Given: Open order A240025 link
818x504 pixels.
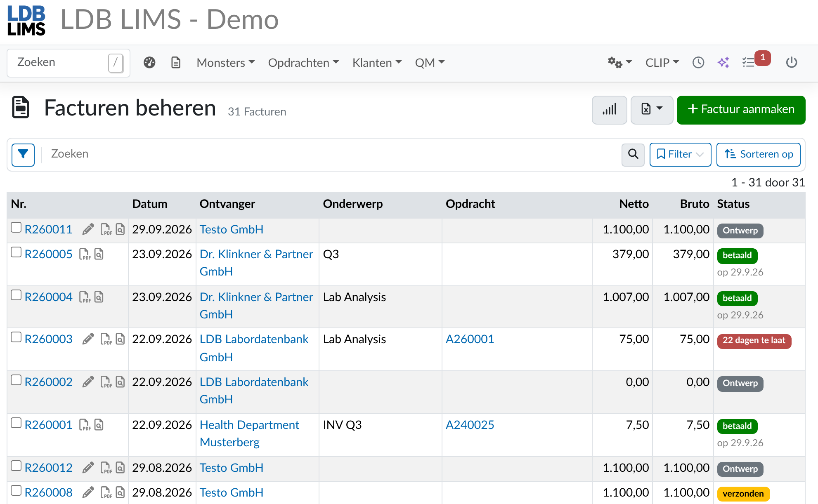Looking at the screenshot, I should [470, 425].
